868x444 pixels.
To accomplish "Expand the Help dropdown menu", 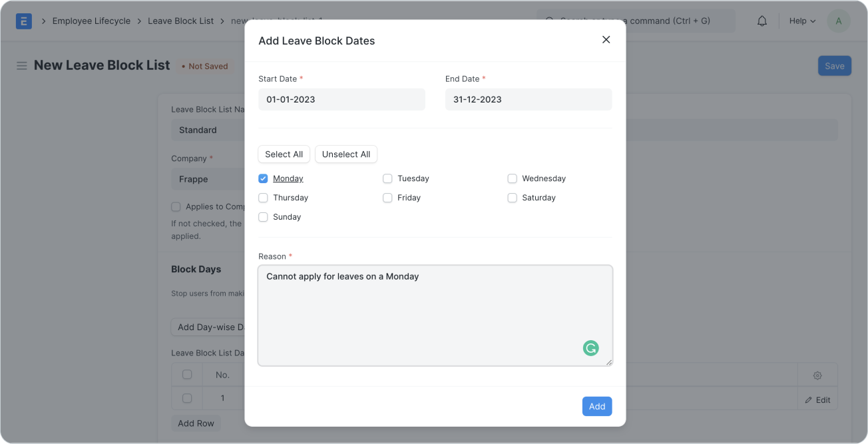I will (802, 21).
